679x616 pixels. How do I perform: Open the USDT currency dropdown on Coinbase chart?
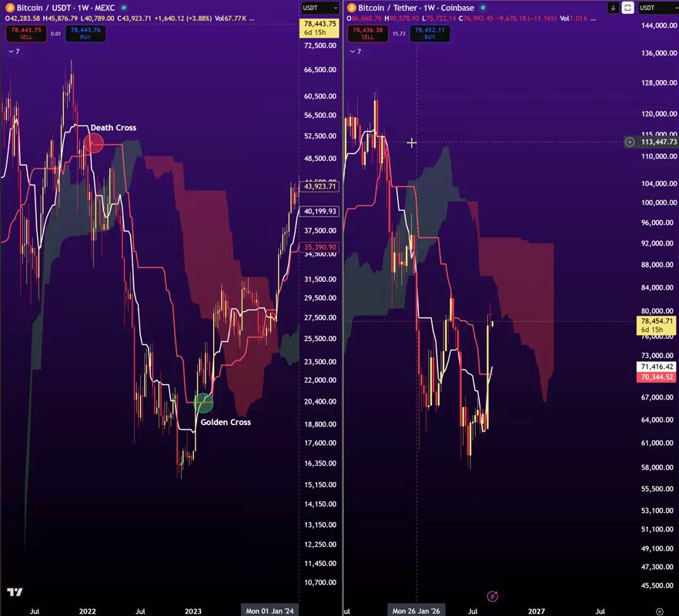pos(658,8)
